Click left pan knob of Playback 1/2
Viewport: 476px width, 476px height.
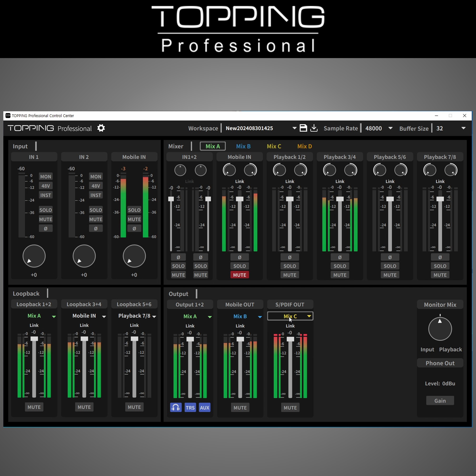(x=279, y=170)
